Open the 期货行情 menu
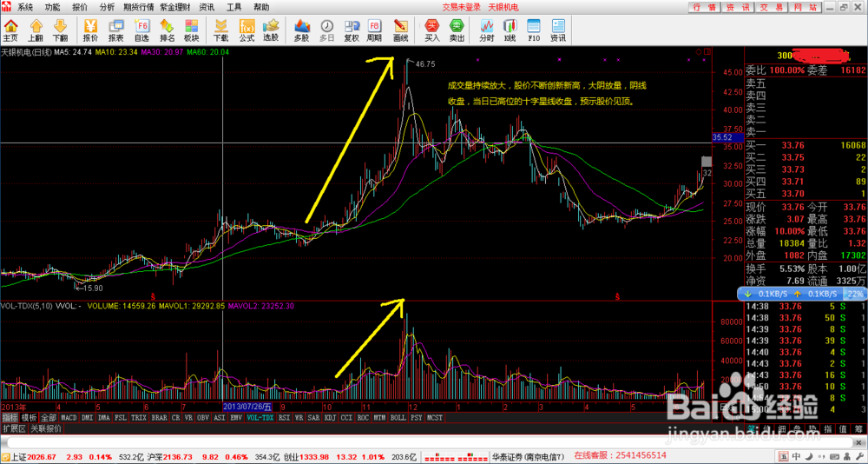868x464 pixels. click(138, 7)
